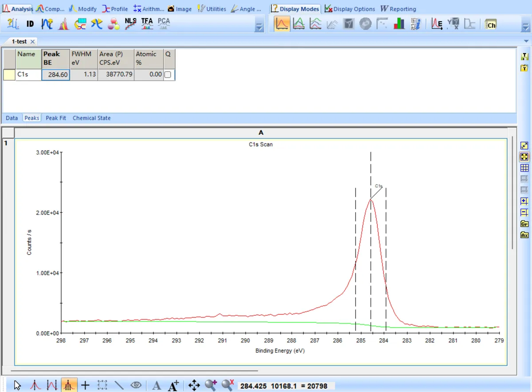Viewport: 532px width, 392px height.
Task: Click the grid layout icon in right sidebar
Action: tap(524, 168)
